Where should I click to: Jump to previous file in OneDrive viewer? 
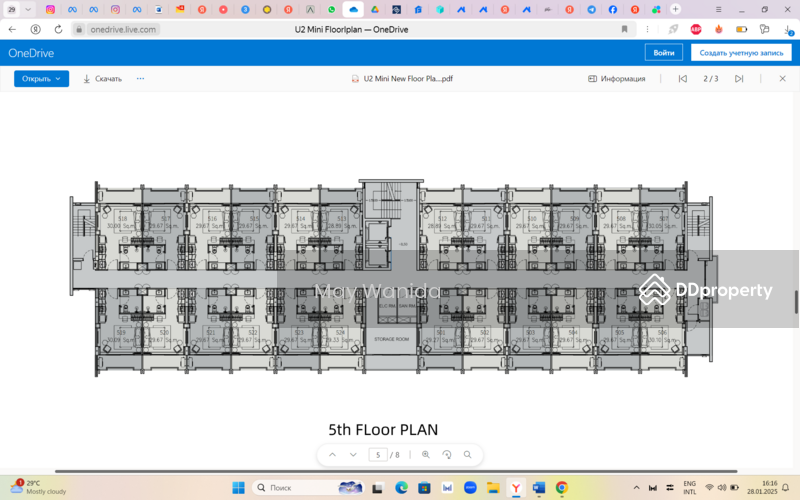(x=683, y=79)
